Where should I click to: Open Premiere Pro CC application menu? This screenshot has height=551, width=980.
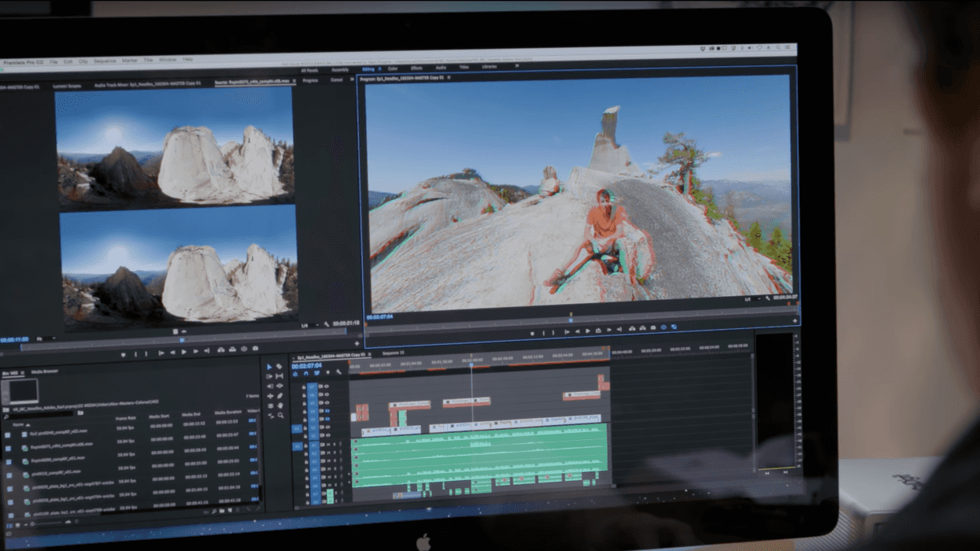click(x=24, y=62)
